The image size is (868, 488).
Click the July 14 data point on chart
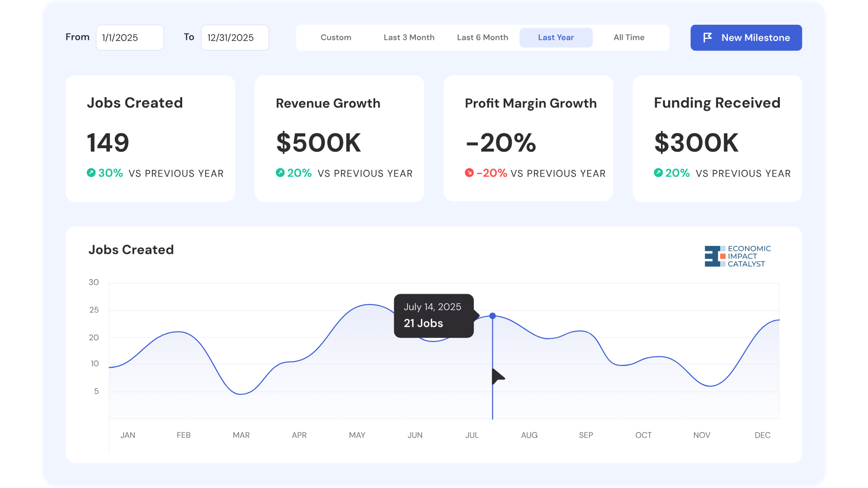tap(493, 316)
